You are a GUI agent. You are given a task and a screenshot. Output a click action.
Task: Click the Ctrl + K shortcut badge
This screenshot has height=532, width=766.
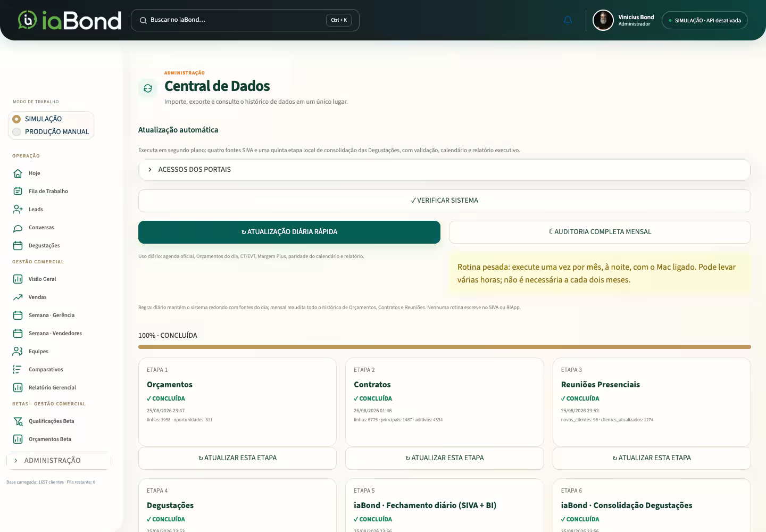(x=339, y=20)
